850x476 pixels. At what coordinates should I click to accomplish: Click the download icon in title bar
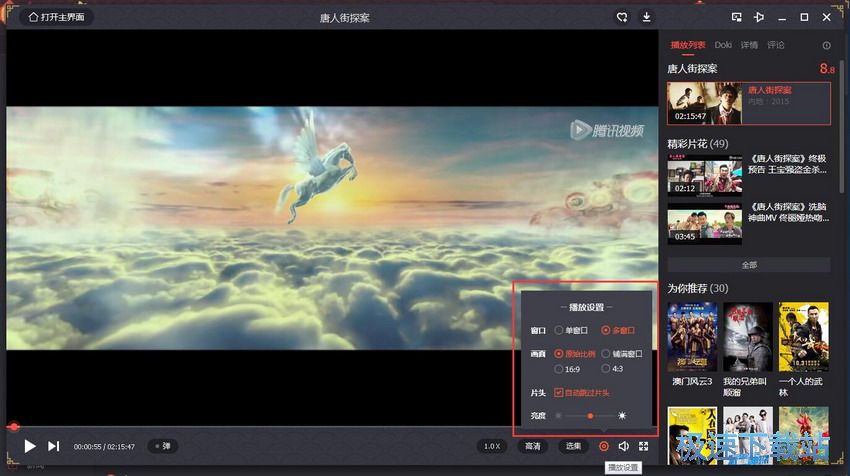pos(646,17)
